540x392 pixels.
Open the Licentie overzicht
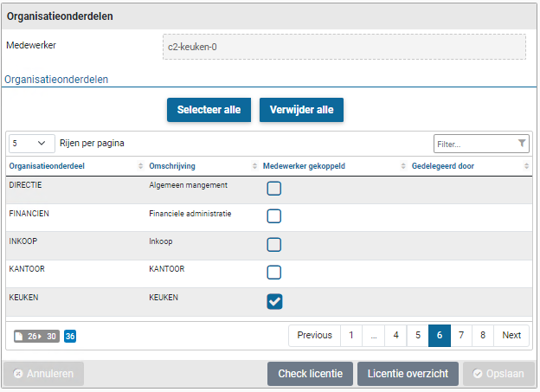coord(408,374)
